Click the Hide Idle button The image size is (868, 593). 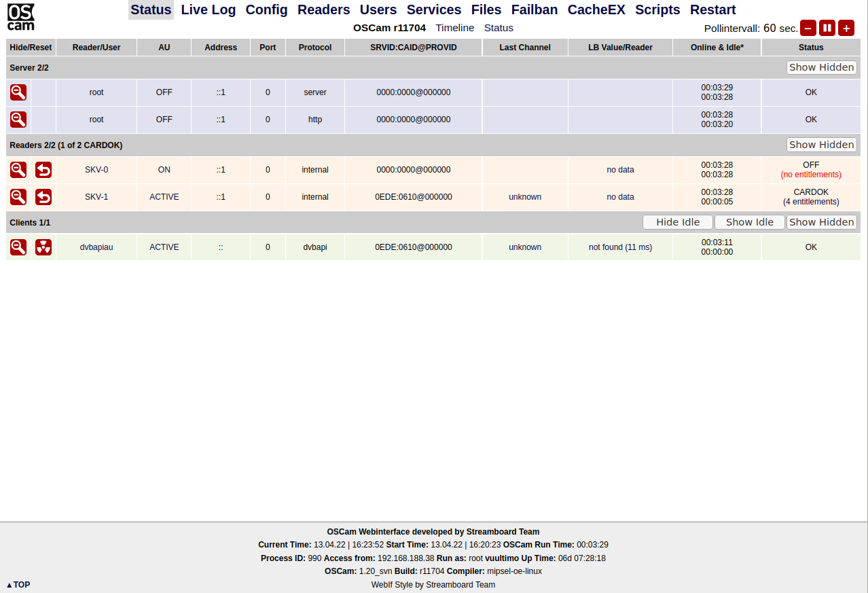point(678,222)
